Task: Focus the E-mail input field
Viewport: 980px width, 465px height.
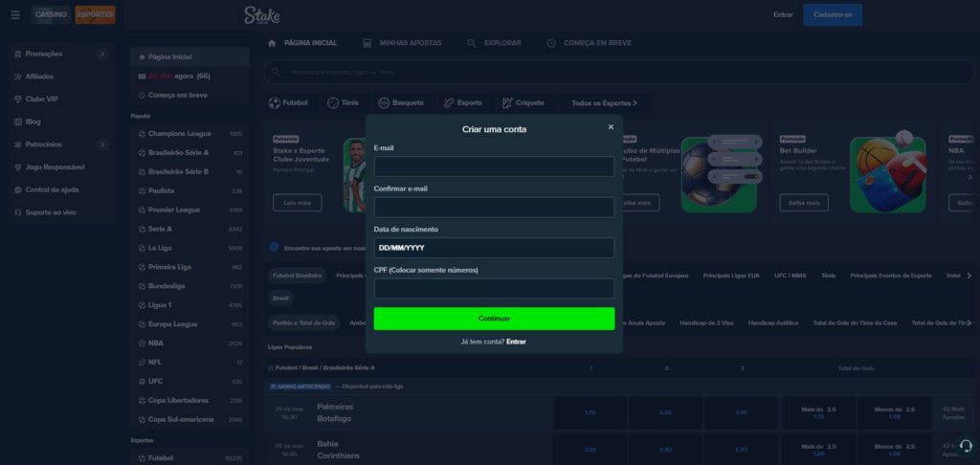Action: click(x=494, y=166)
